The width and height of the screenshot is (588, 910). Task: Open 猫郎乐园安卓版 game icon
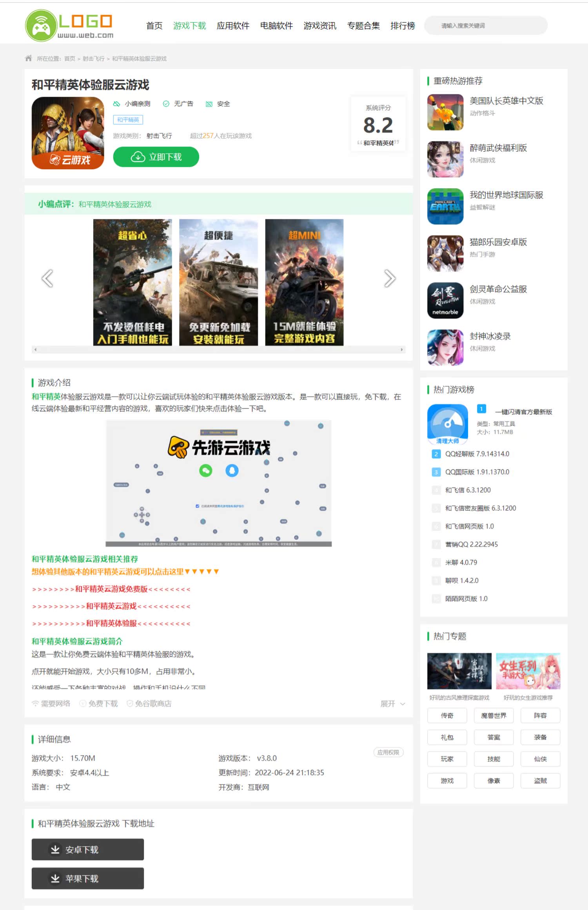click(x=445, y=253)
